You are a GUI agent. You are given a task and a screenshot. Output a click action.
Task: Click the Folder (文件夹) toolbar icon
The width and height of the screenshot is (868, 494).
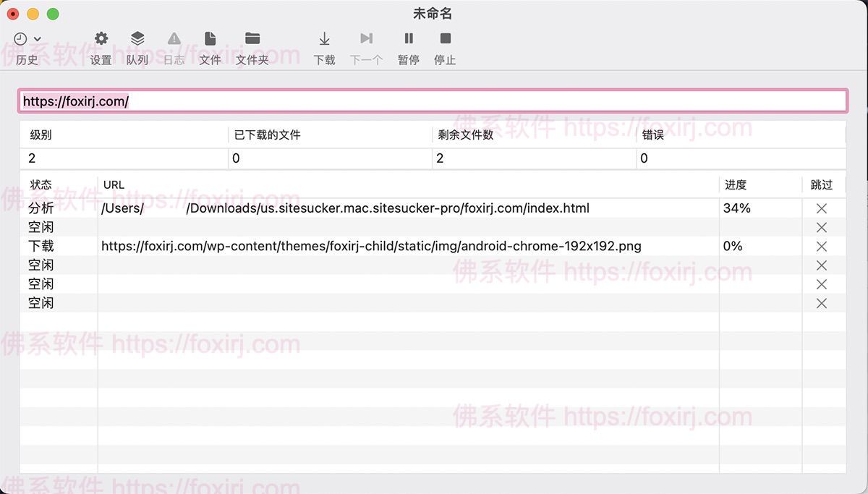tap(252, 39)
